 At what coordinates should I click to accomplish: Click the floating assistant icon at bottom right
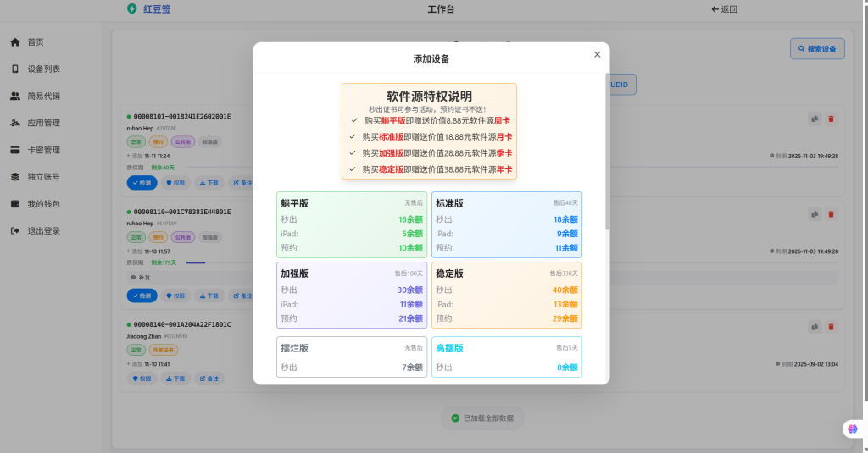[x=853, y=428]
